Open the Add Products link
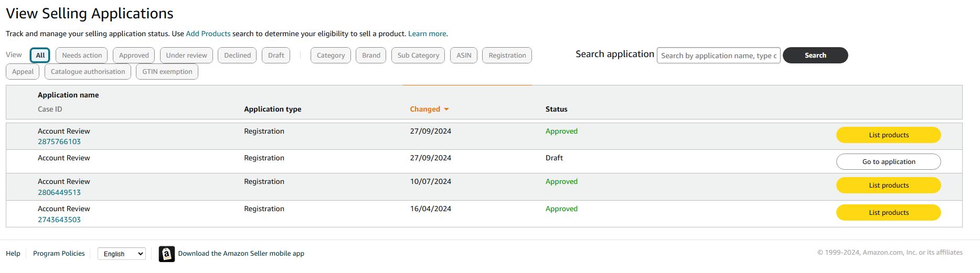 [208, 34]
